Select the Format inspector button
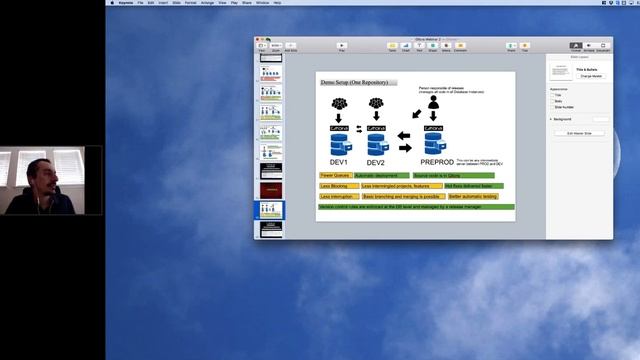 [x=576, y=46]
